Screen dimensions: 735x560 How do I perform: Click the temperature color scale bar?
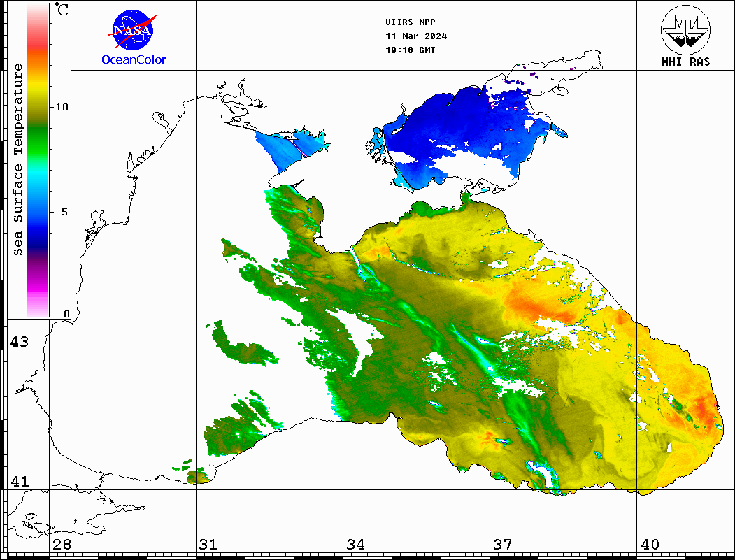point(38,160)
